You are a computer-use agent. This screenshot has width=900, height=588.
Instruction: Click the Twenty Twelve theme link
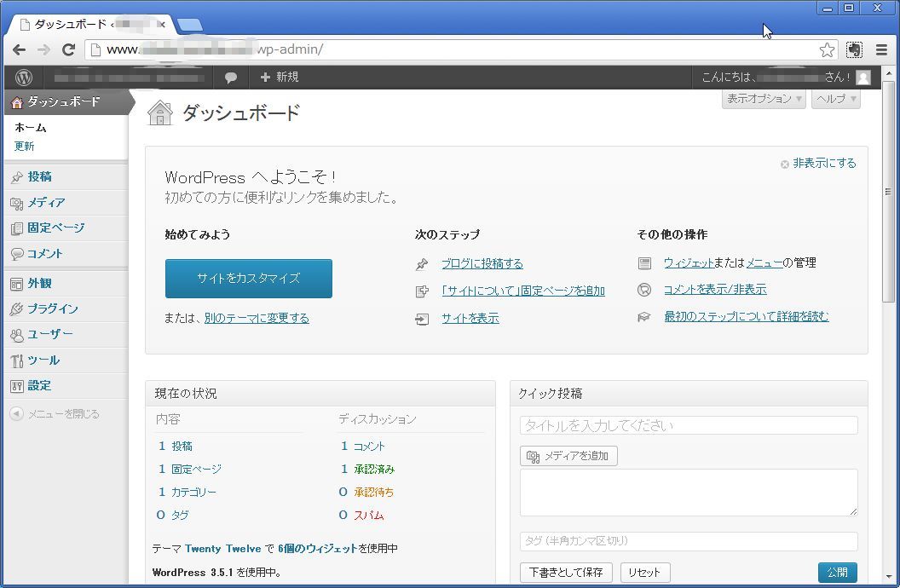click(x=222, y=549)
